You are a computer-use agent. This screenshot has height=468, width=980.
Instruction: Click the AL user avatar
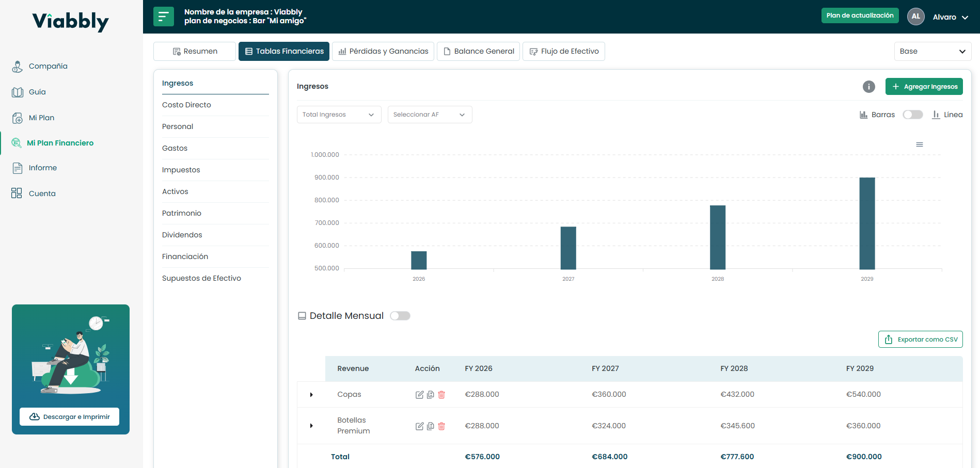point(915,17)
